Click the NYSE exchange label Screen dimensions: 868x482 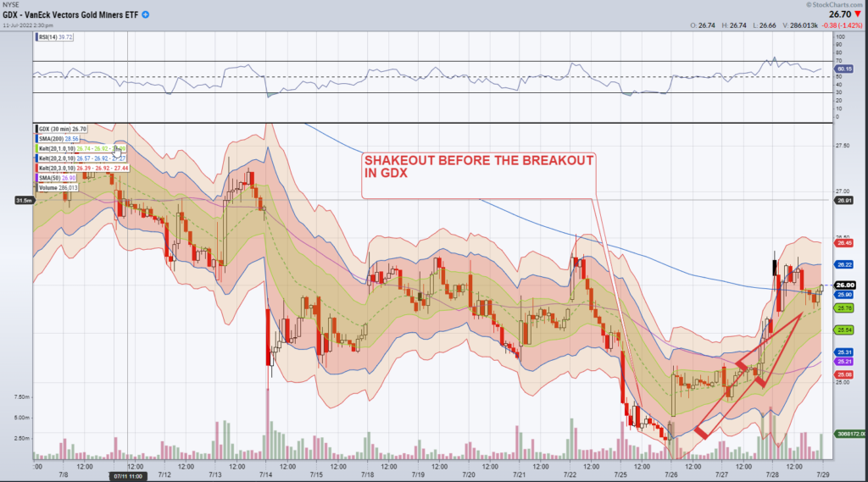(x=10, y=4)
